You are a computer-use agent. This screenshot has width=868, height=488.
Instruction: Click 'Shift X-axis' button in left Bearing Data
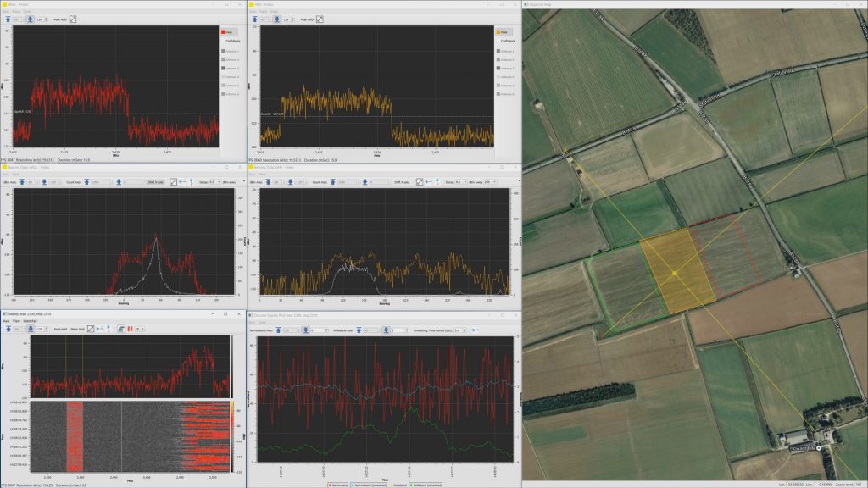(155, 181)
